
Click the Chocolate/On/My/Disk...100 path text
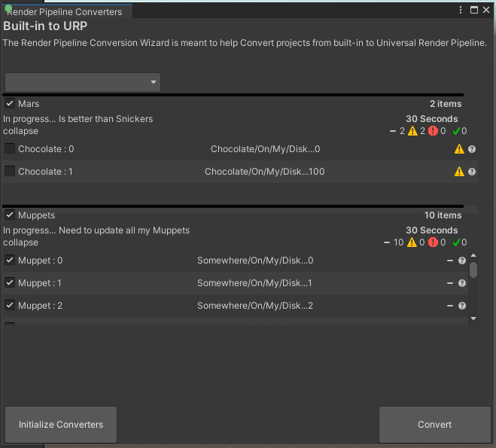(265, 172)
